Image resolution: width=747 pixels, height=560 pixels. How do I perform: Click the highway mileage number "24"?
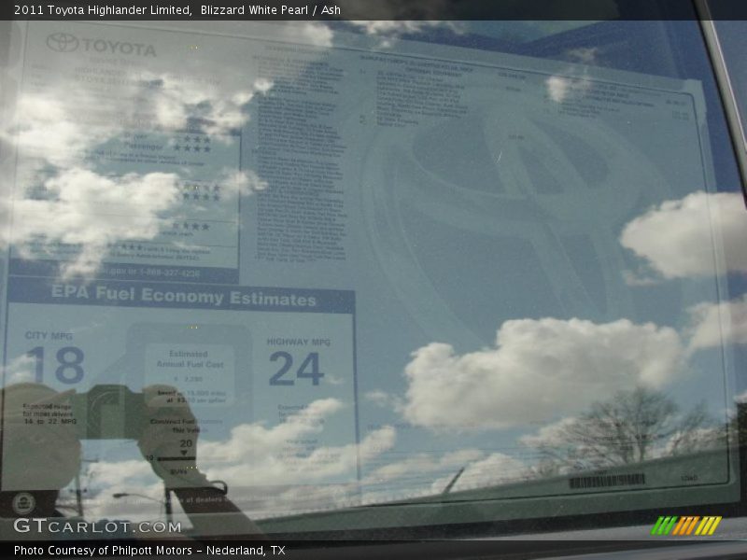point(296,369)
